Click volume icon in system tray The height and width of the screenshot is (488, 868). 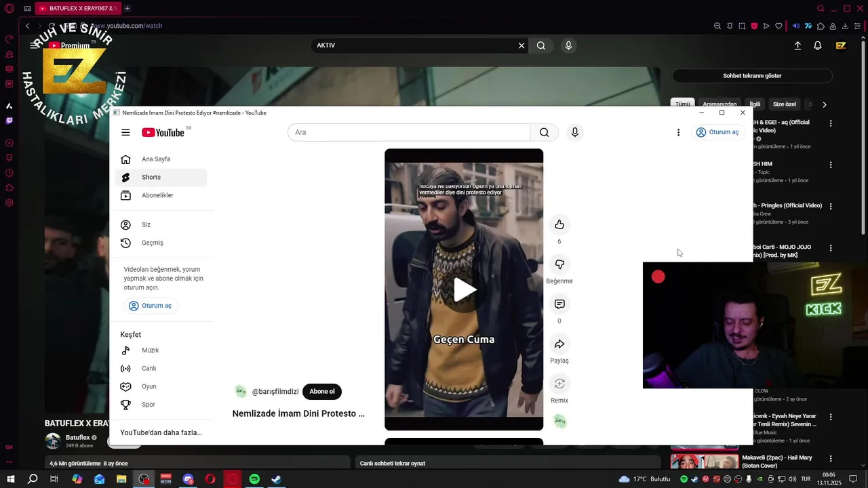792,479
